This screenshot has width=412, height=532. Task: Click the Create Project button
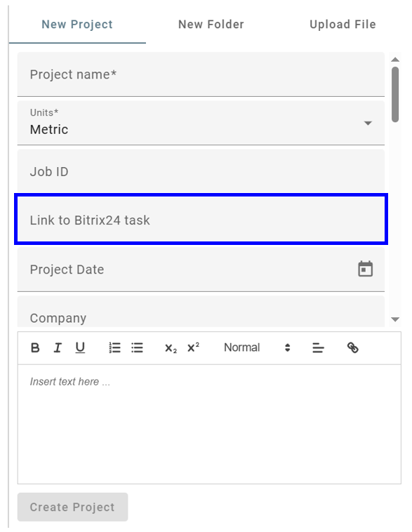(x=72, y=507)
